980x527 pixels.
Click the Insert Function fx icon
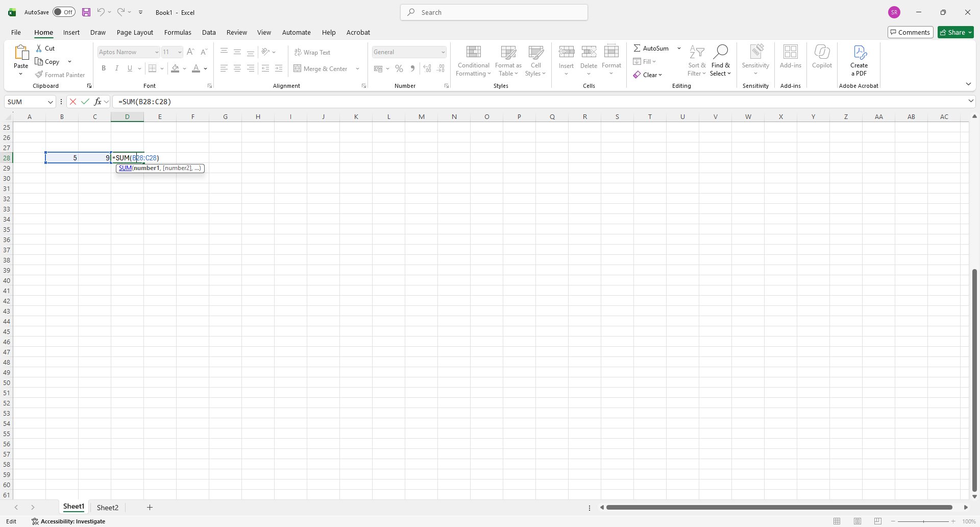(x=97, y=102)
